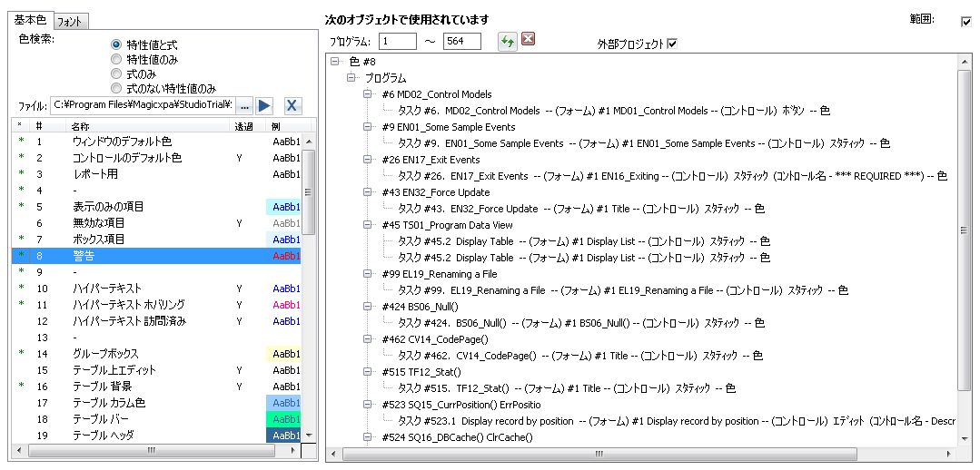Toggle the 範囲 checkbox

pos(965,22)
